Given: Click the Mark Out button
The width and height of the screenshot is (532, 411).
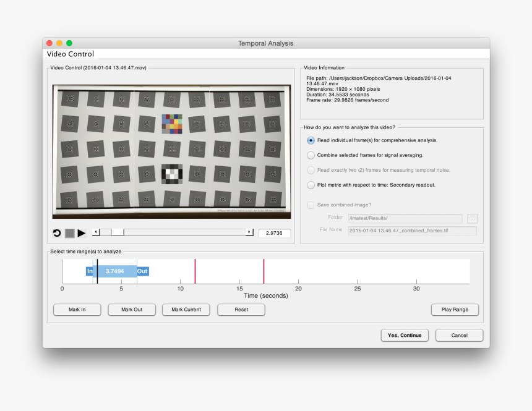Looking at the screenshot, I should click(x=132, y=310).
